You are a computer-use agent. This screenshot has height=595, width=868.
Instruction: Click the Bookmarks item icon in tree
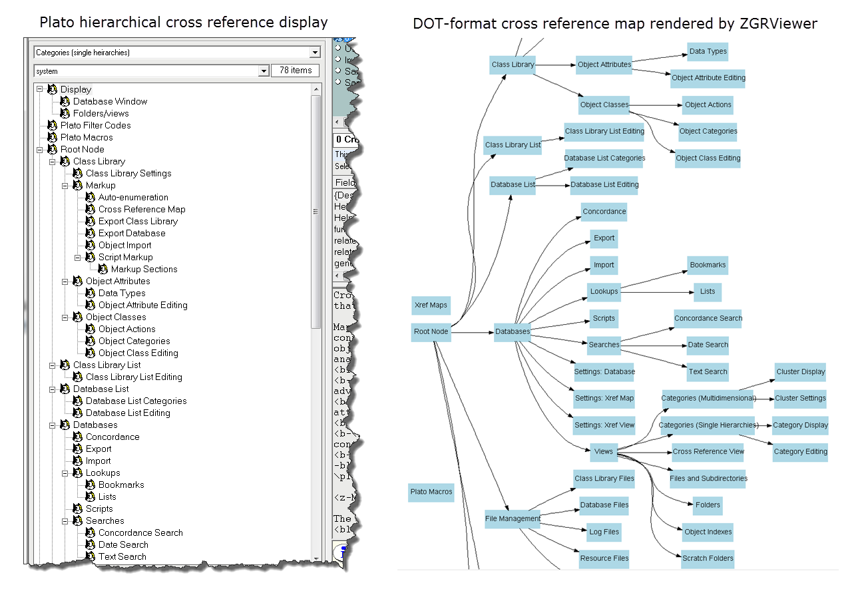click(x=90, y=485)
